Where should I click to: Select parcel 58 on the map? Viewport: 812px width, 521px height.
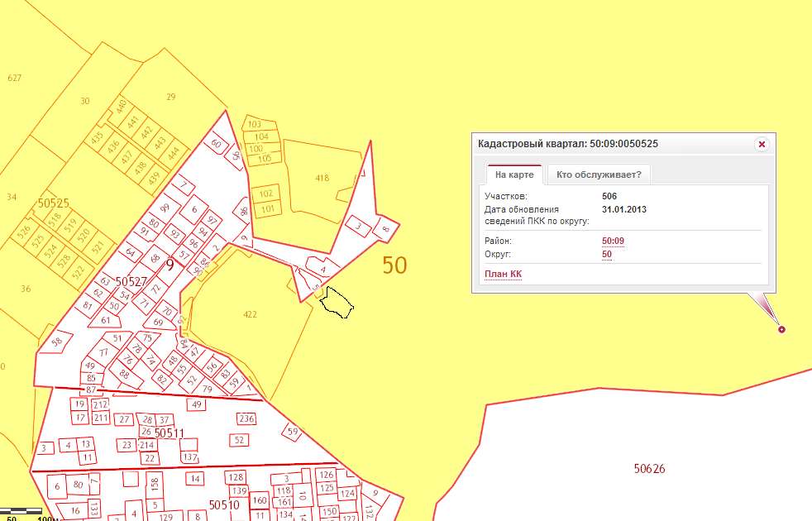(56, 342)
